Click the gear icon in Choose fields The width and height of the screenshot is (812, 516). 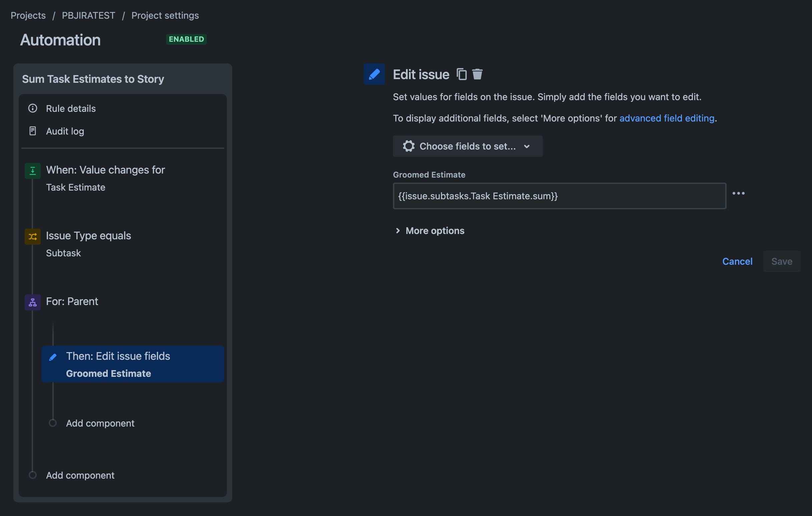tap(408, 146)
